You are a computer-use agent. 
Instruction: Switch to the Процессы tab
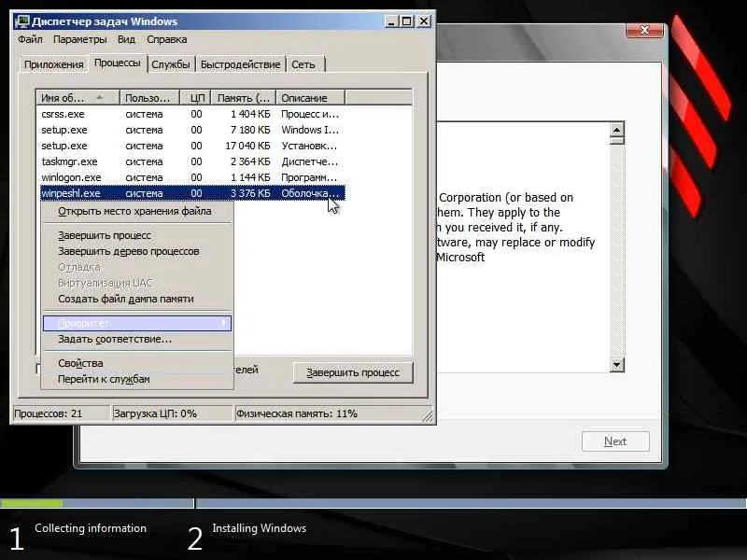(x=118, y=63)
